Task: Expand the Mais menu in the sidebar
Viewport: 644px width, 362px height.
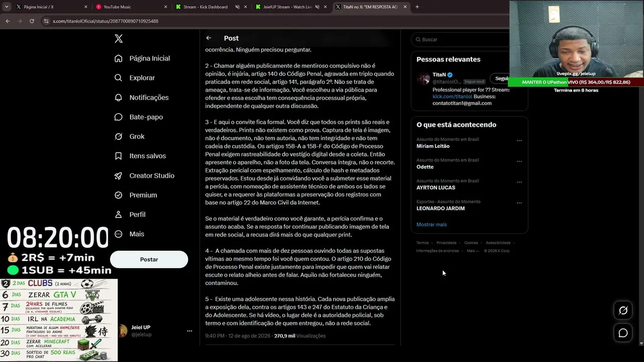Action: point(129,234)
